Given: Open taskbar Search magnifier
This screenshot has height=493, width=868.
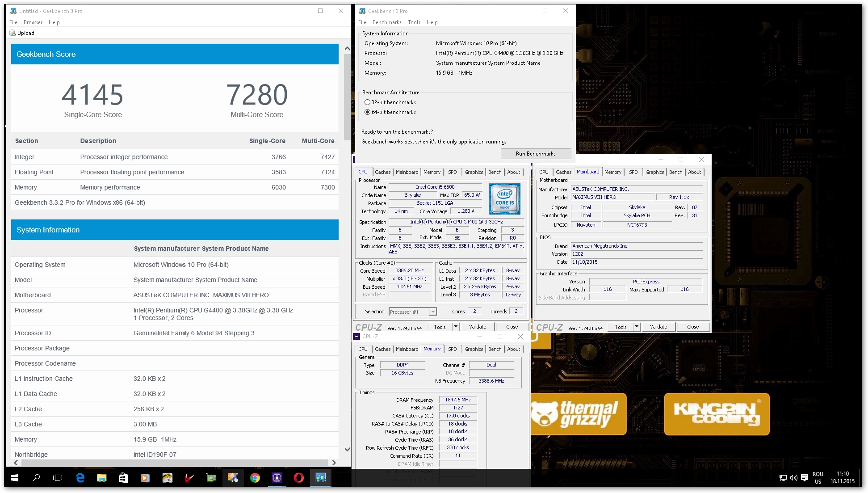Looking at the screenshot, I should coord(36,478).
